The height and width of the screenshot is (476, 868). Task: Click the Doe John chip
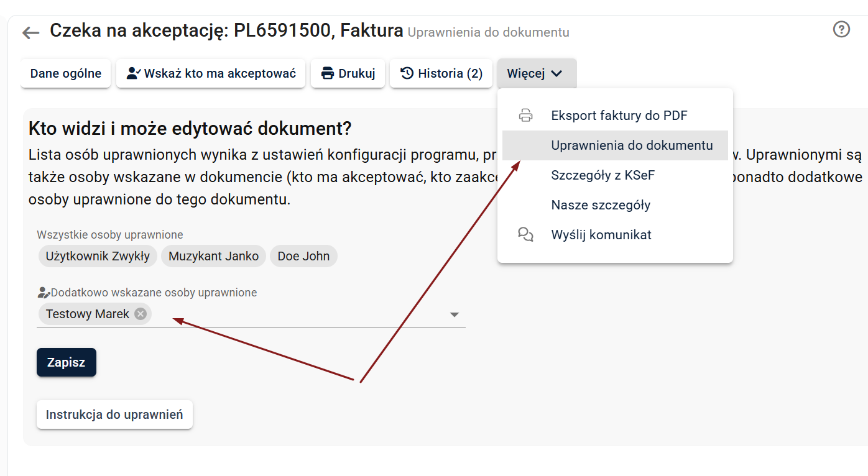pyautogui.click(x=303, y=256)
